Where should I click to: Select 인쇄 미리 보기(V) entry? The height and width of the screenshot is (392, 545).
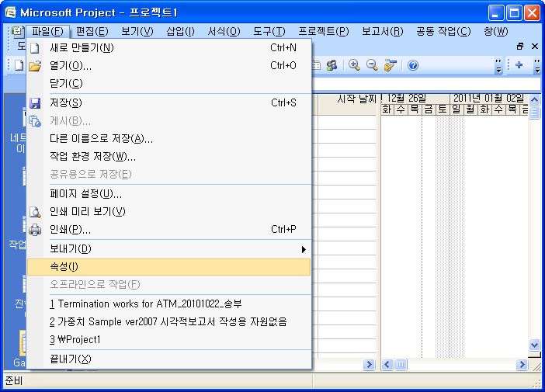(x=169, y=212)
